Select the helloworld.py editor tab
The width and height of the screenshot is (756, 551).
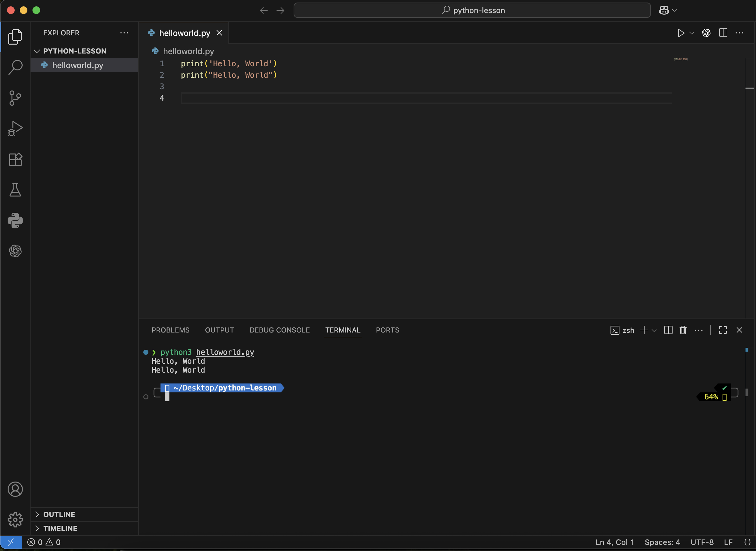(x=184, y=33)
